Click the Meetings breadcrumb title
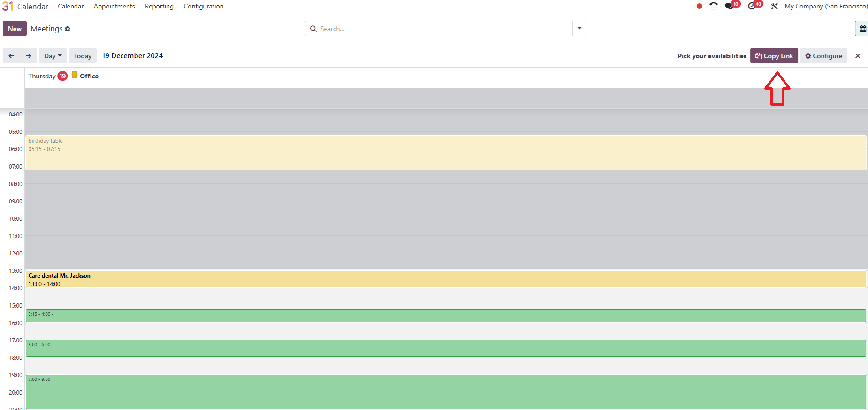868x410 pixels. click(x=46, y=29)
